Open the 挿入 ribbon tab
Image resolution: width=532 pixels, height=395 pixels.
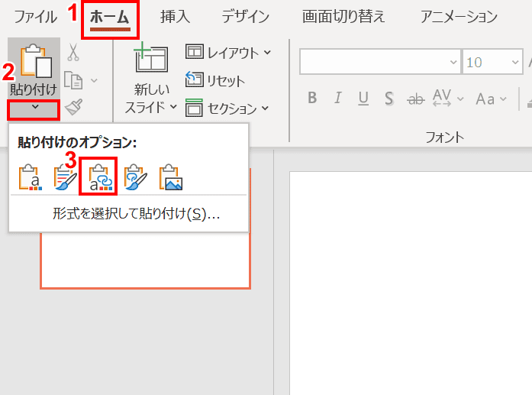point(175,17)
